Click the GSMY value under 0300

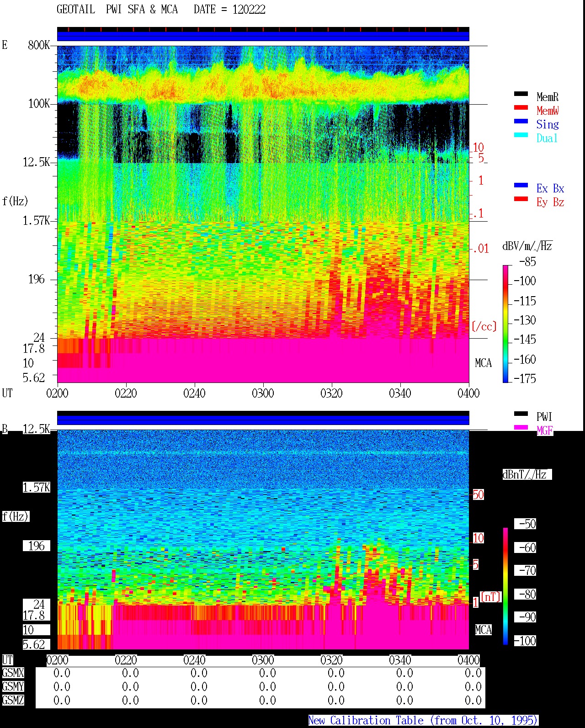tap(267, 686)
